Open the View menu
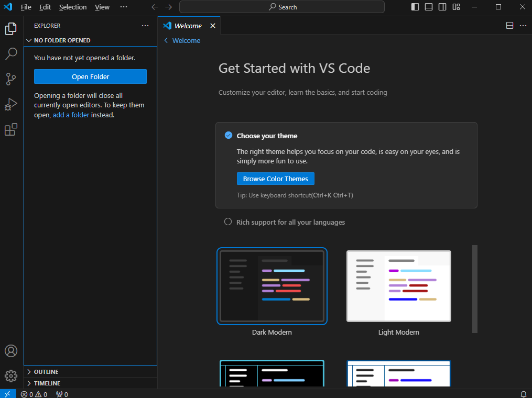Screen dimensions: 532x398 pos(102,7)
